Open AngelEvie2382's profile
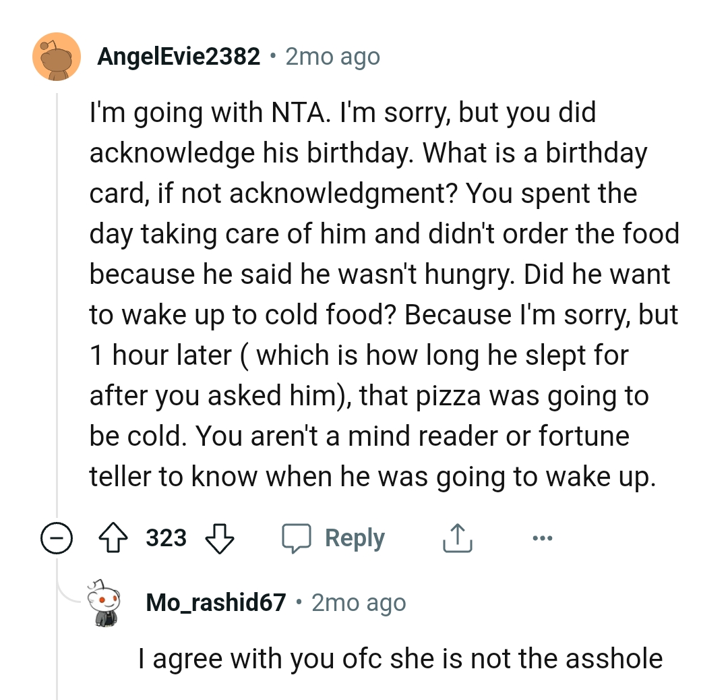 (179, 56)
